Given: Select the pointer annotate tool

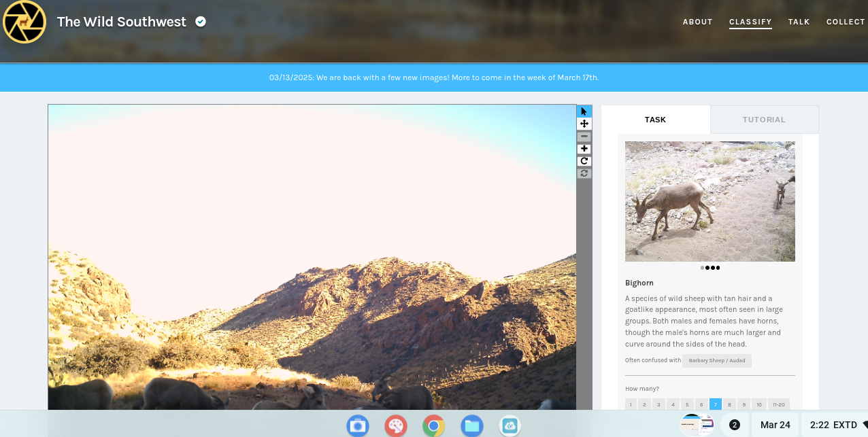Looking at the screenshot, I should (x=584, y=111).
